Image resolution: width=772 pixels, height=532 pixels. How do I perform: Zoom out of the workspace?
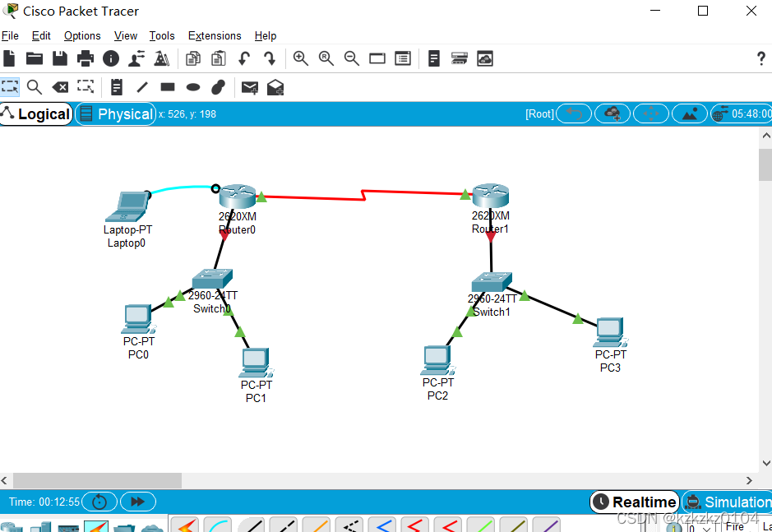tap(352, 58)
